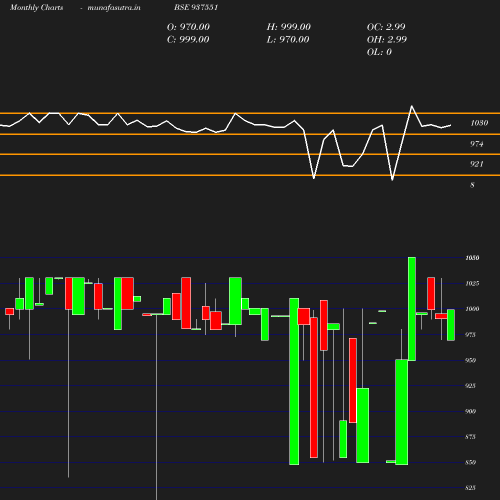Click the "1030" label on upper line chart
The height and width of the screenshot is (500, 500).
pos(479,123)
